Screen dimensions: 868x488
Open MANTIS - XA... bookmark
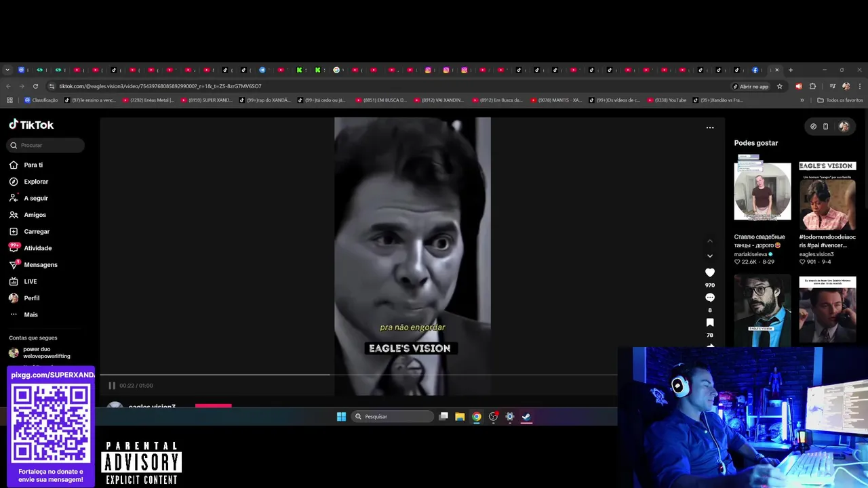pyautogui.click(x=556, y=100)
